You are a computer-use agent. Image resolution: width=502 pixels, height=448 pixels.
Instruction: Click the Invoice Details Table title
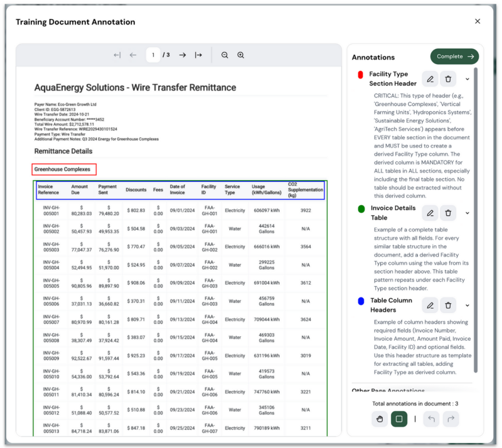point(393,213)
